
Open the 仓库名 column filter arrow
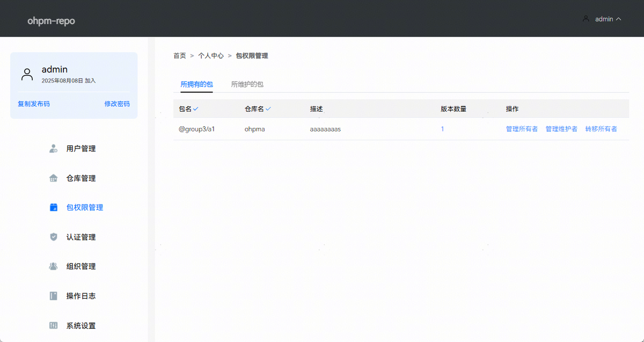pyautogui.click(x=268, y=109)
